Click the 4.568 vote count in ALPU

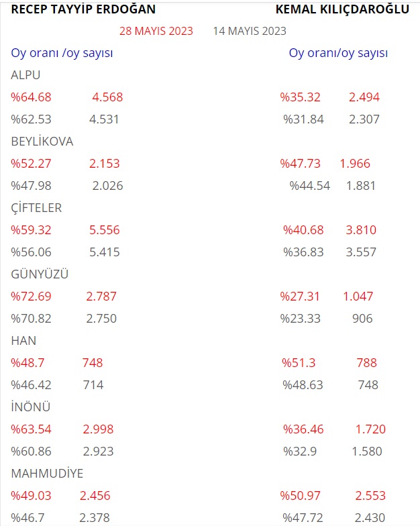point(107,97)
